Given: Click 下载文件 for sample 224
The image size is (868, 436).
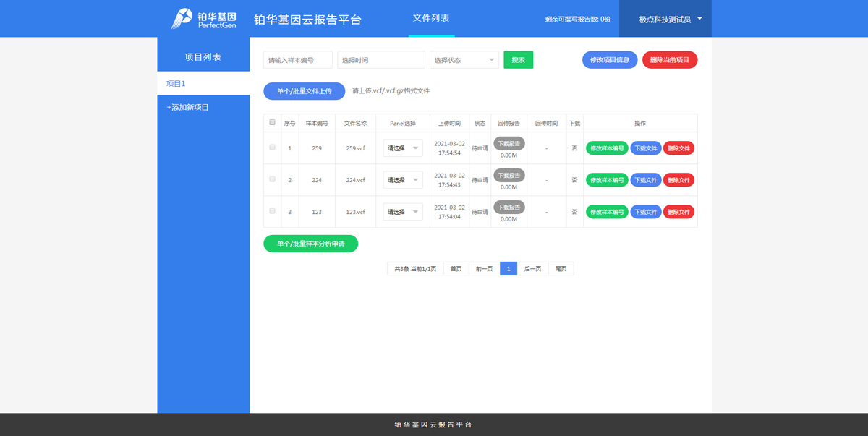Looking at the screenshot, I should pos(645,180).
